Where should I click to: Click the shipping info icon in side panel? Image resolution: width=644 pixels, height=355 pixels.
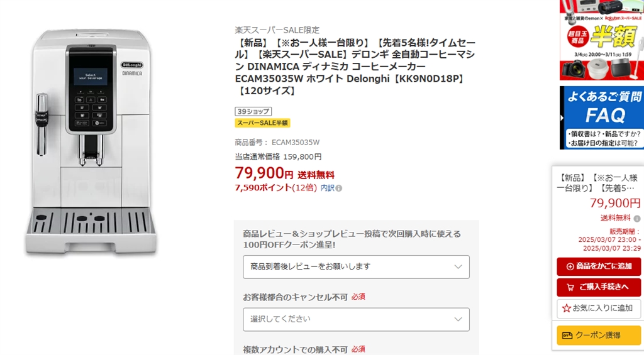pos(636,219)
